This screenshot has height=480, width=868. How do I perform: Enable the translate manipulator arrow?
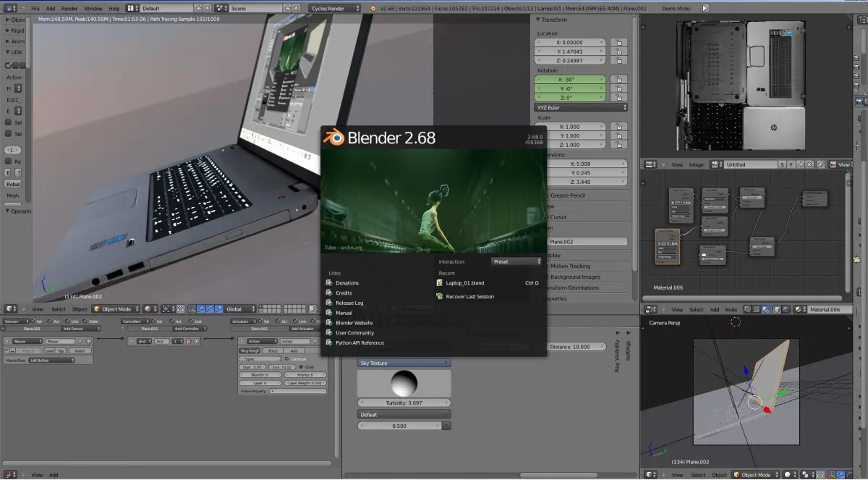pos(200,309)
